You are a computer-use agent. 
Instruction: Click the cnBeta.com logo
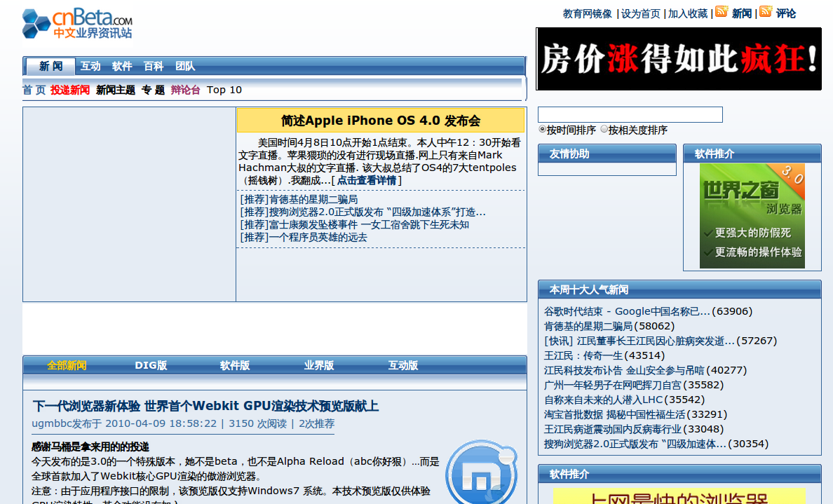pyautogui.click(x=78, y=23)
